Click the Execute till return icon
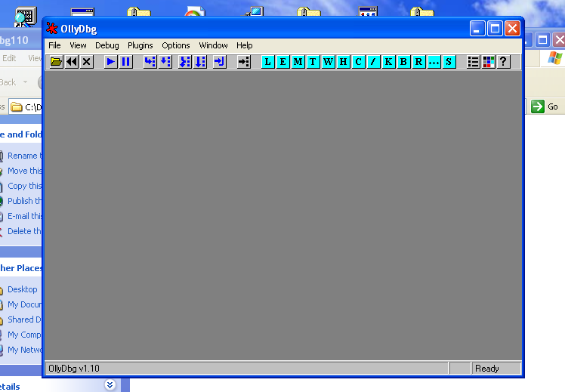Screen dimensions: 565x392 [220, 62]
